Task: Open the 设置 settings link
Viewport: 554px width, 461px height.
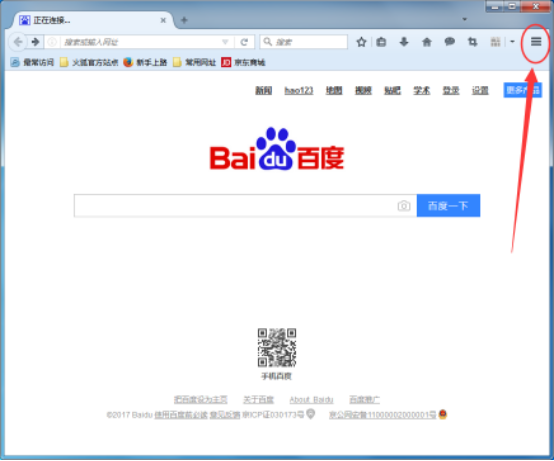Action: click(480, 90)
